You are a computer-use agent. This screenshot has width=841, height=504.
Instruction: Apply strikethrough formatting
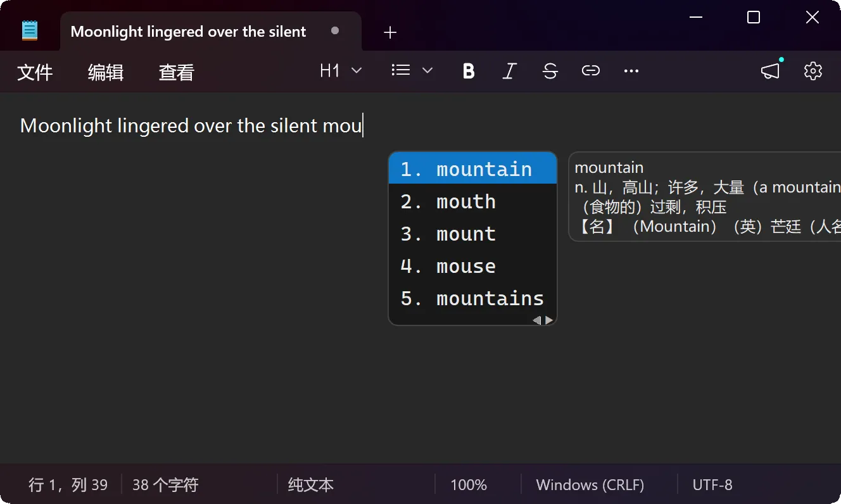(550, 71)
